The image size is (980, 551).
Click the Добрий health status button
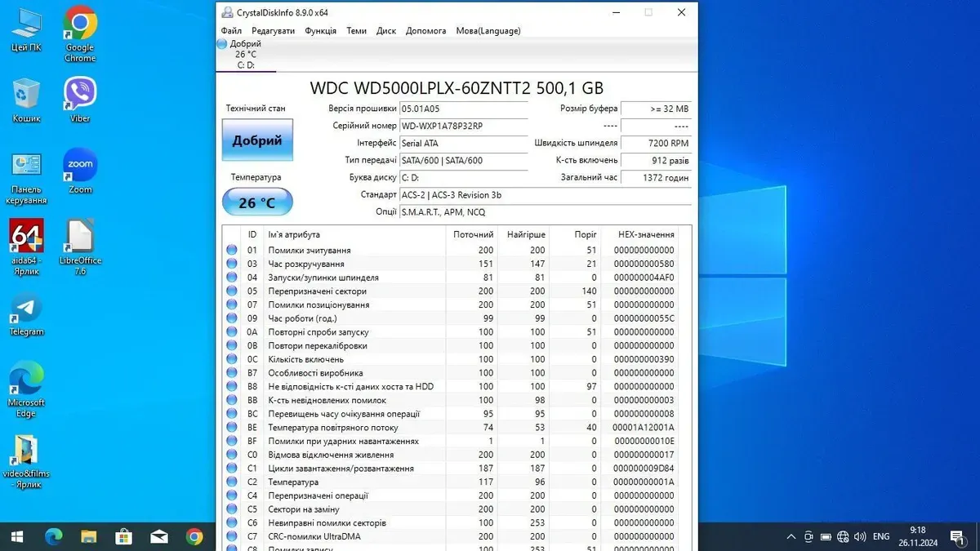pos(257,140)
